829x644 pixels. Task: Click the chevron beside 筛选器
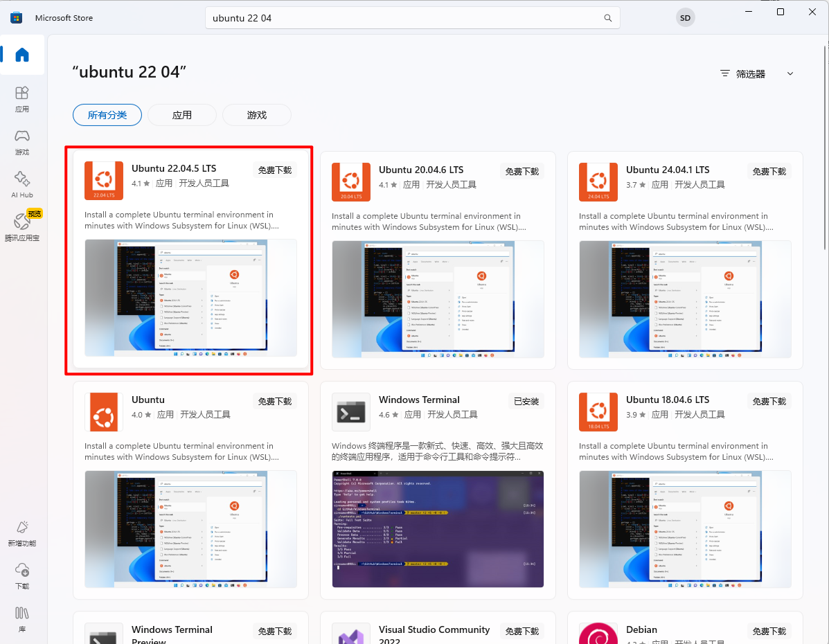click(x=790, y=74)
